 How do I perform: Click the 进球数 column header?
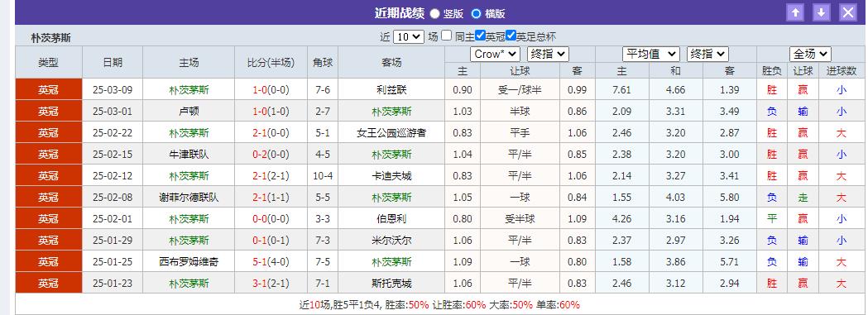(x=842, y=71)
